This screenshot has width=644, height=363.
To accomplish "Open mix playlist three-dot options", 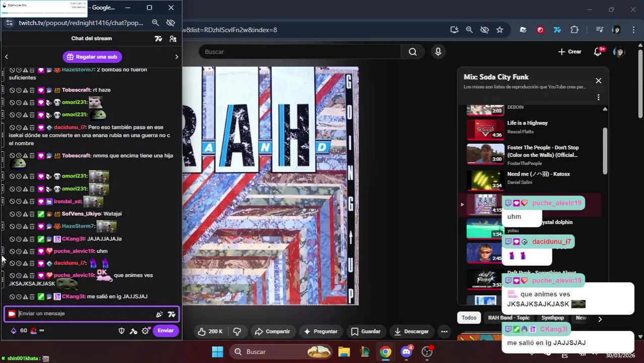I will click(598, 97).
